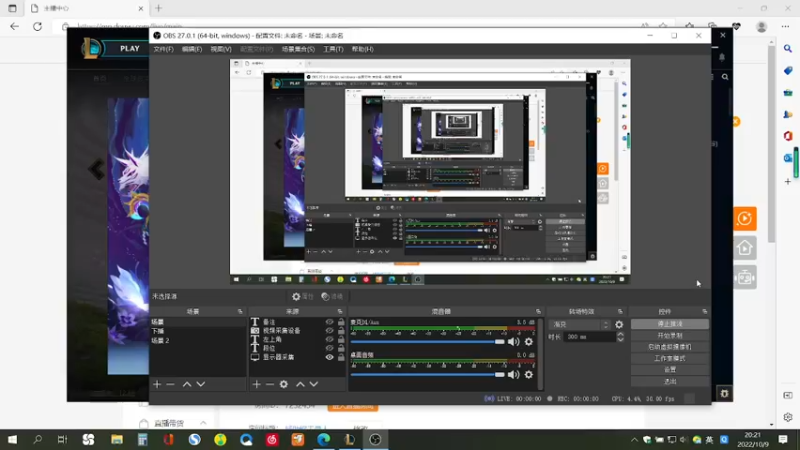The width and height of the screenshot is (800, 450).
Task: Toggle 工作室模式 studio mode
Action: pos(670,359)
